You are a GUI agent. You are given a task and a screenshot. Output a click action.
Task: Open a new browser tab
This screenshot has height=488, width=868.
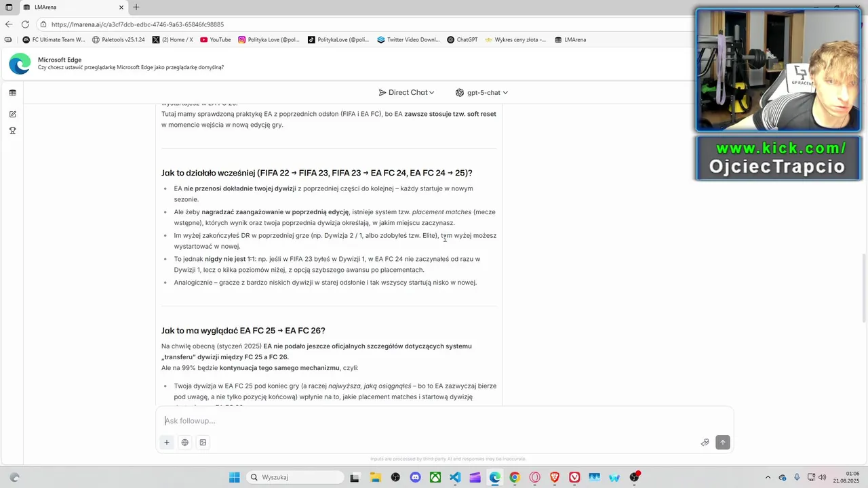(136, 7)
